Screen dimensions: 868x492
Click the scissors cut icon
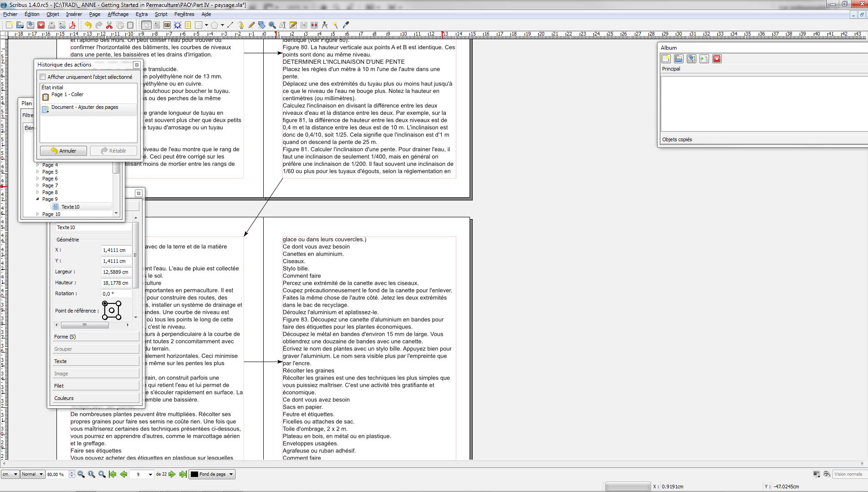coord(109,25)
